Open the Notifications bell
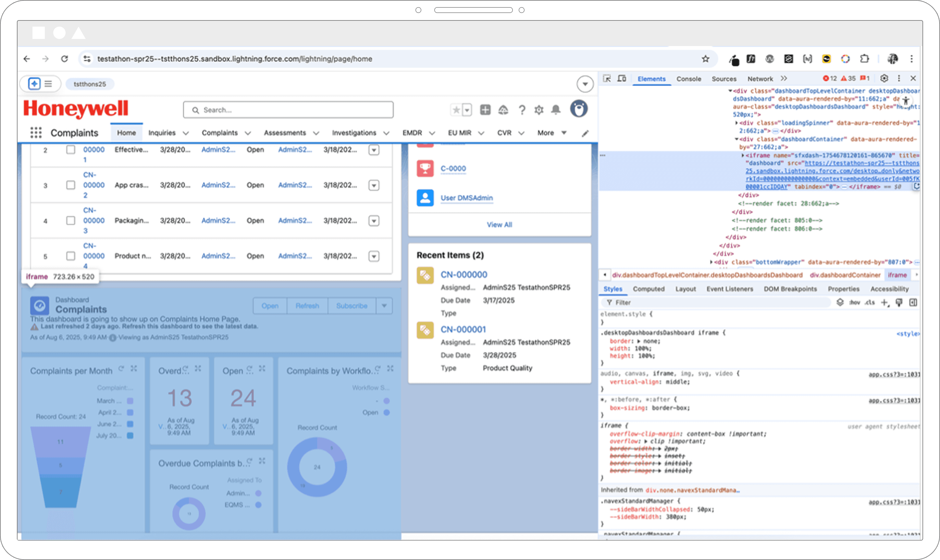The image size is (940, 560). [x=556, y=110]
